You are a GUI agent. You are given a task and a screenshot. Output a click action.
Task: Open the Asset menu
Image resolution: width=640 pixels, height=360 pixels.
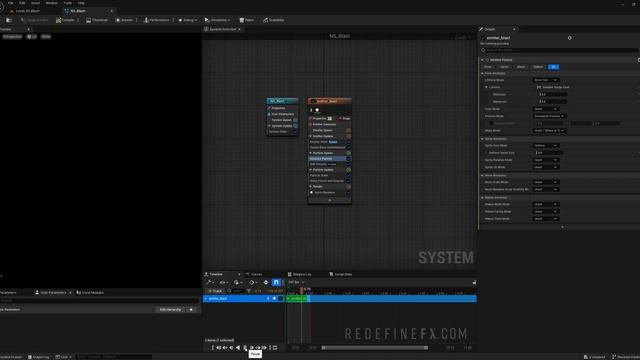pyautogui.click(x=36, y=3)
